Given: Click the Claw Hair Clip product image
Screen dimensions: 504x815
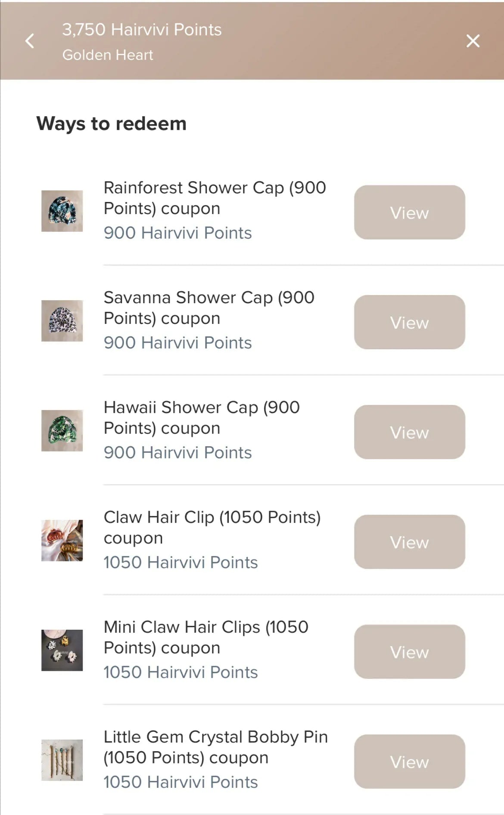Looking at the screenshot, I should coord(62,541).
